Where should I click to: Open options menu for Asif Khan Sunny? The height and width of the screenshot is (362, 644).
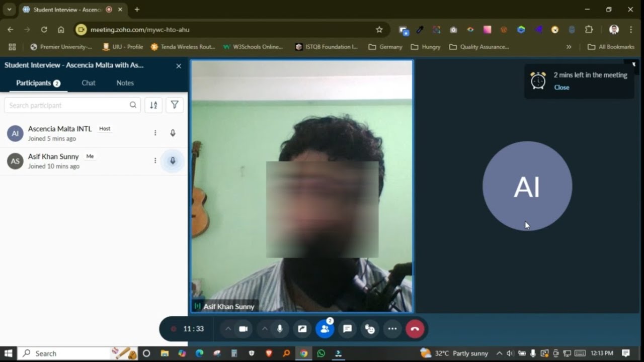[x=155, y=160]
